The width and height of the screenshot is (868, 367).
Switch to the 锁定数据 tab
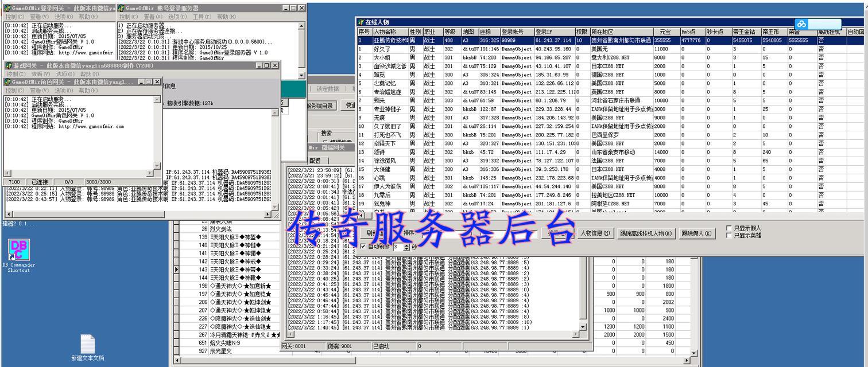327,89
